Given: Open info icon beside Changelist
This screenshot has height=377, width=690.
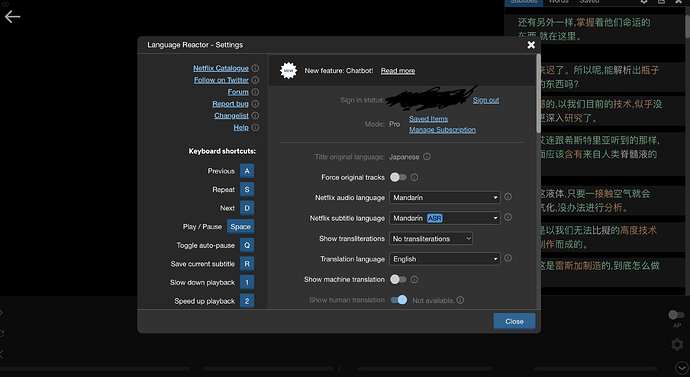Looking at the screenshot, I should click(x=255, y=116).
